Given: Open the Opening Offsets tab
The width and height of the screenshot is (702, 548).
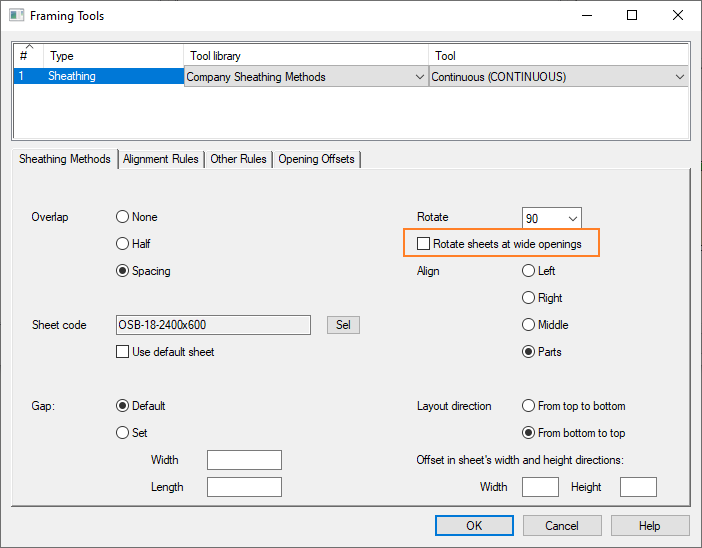Looking at the screenshot, I should (316, 159).
